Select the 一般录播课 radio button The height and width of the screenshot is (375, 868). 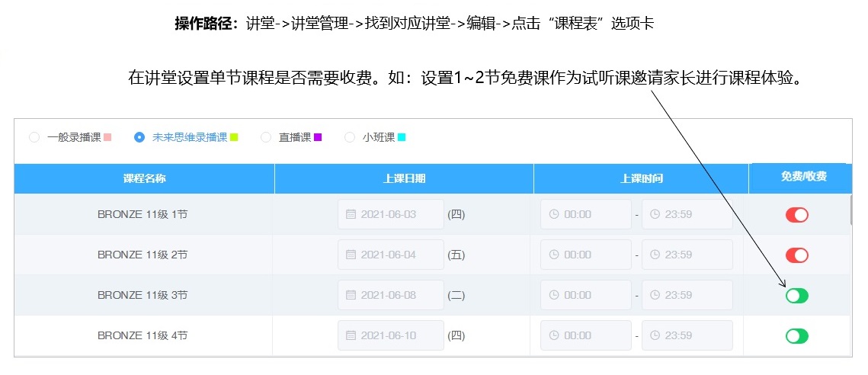click(34, 137)
